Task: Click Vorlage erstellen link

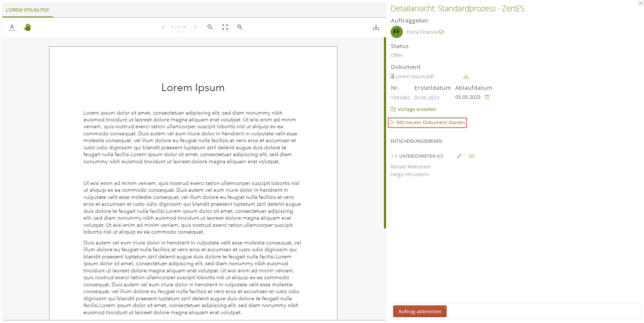Action: [416, 109]
